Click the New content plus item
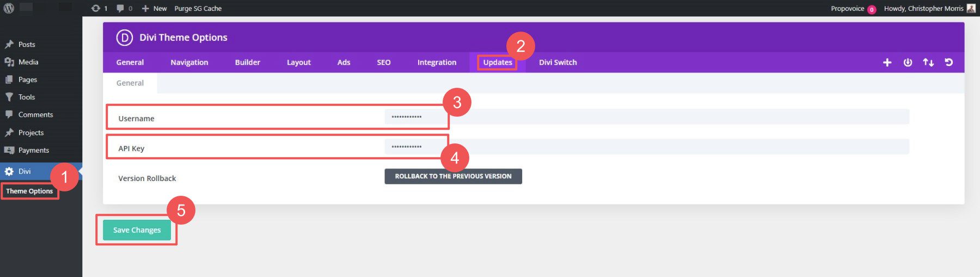This screenshot has width=980, height=277. 154,8
